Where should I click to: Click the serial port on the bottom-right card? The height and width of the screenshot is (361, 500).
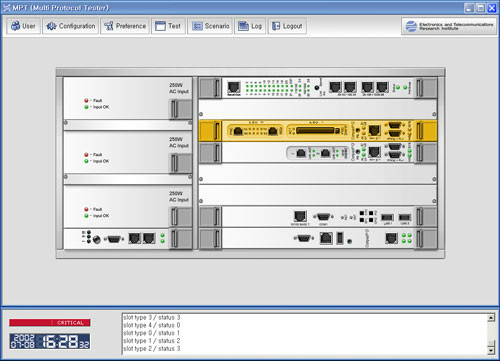pos(304,238)
